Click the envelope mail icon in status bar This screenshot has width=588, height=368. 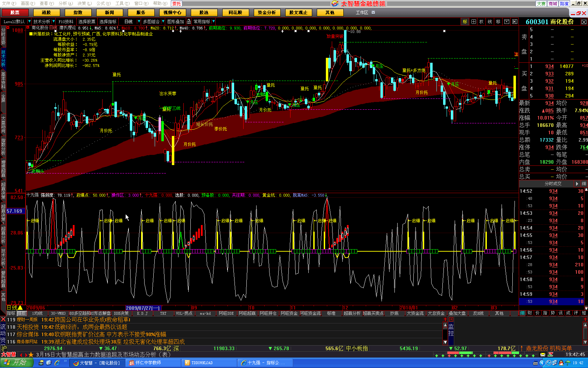(543, 355)
